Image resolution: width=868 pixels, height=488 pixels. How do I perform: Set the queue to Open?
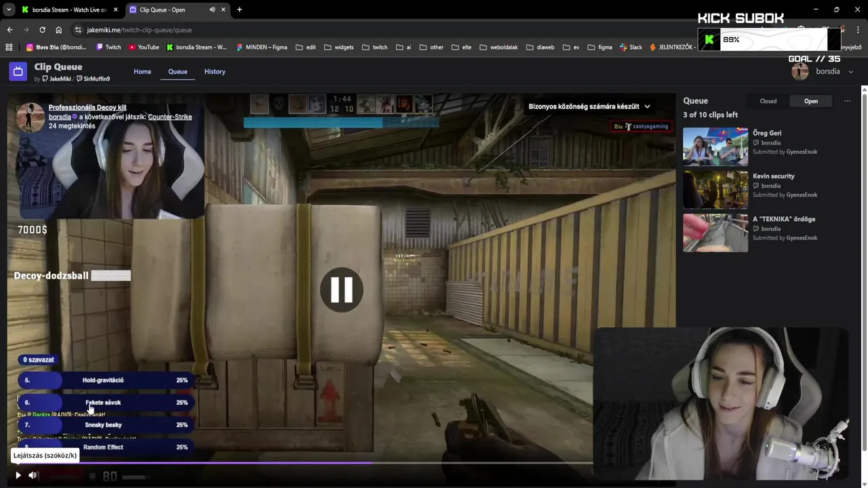[811, 101]
